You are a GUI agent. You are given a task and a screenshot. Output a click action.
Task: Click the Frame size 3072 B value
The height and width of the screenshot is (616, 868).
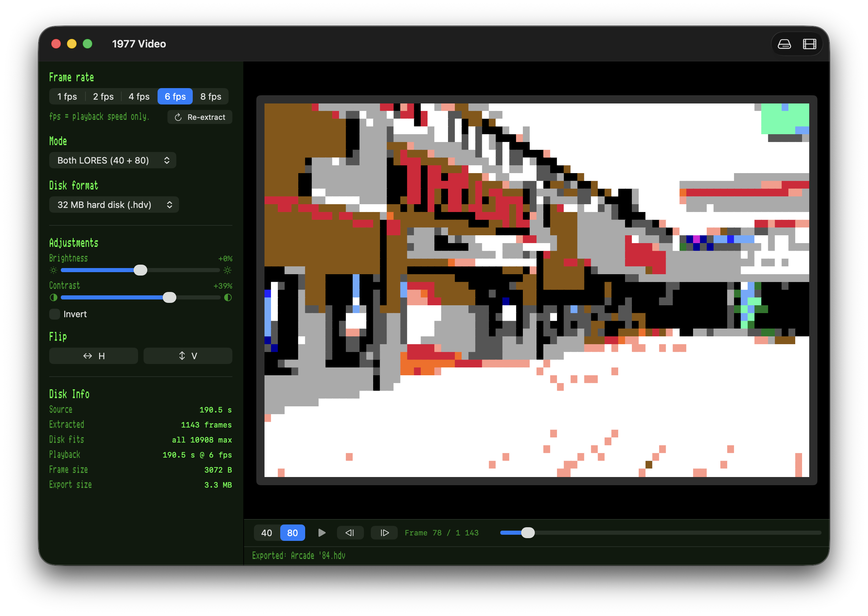coord(218,470)
